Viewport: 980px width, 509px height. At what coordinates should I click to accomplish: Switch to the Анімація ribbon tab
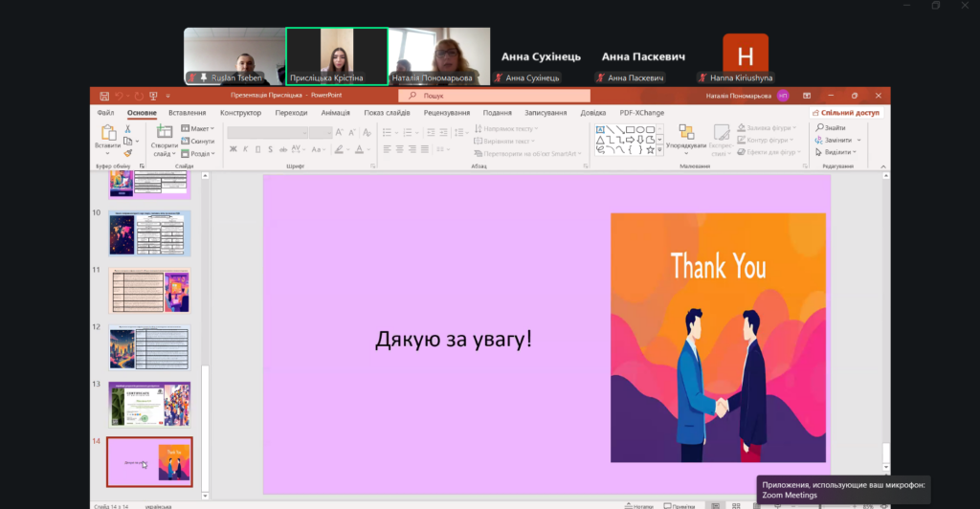[x=335, y=113]
